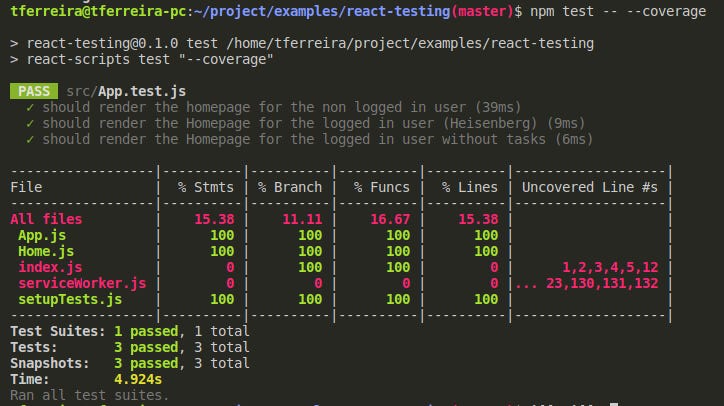Viewport: 724px width, 406px height.
Task: Click the 'Ran all test suites.' line
Action: click(90, 395)
